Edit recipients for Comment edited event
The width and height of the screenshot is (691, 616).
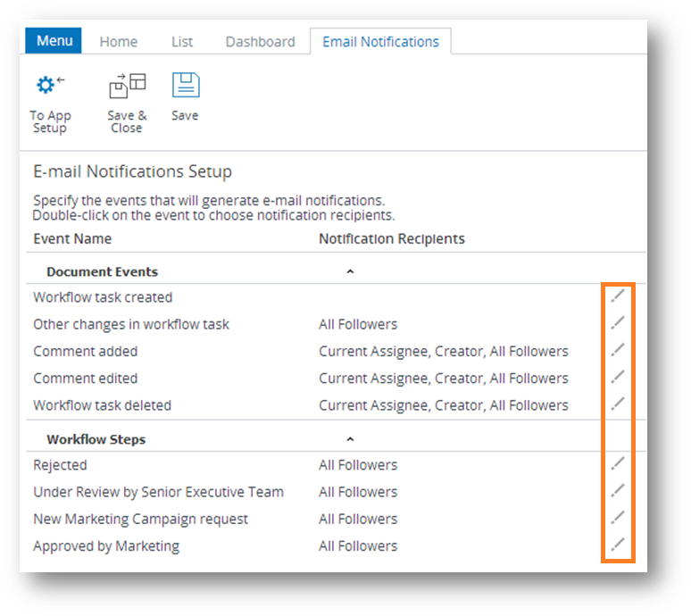pos(618,377)
